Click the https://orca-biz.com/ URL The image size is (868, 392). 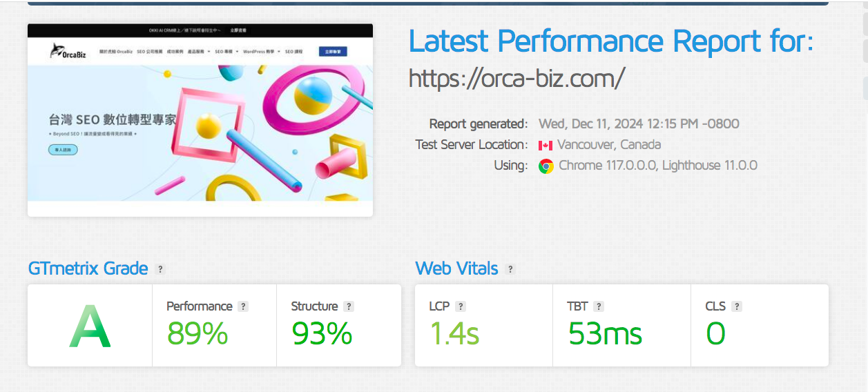(517, 78)
